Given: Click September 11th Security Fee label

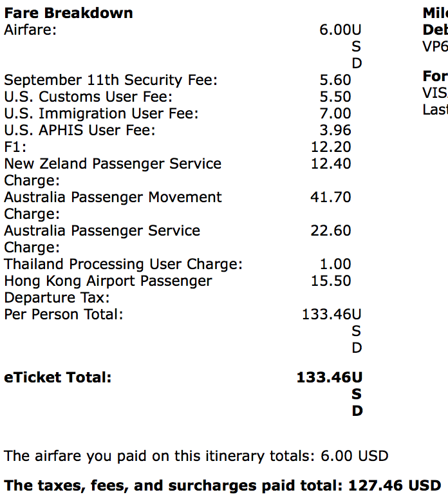Looking at the screenshot, I should [x=111, y=80].
